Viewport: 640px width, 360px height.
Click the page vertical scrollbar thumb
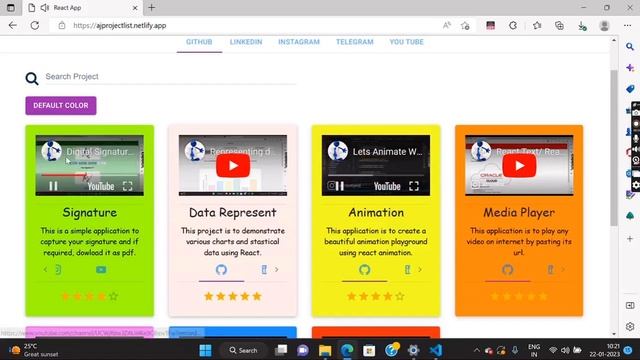click(614, 148)
